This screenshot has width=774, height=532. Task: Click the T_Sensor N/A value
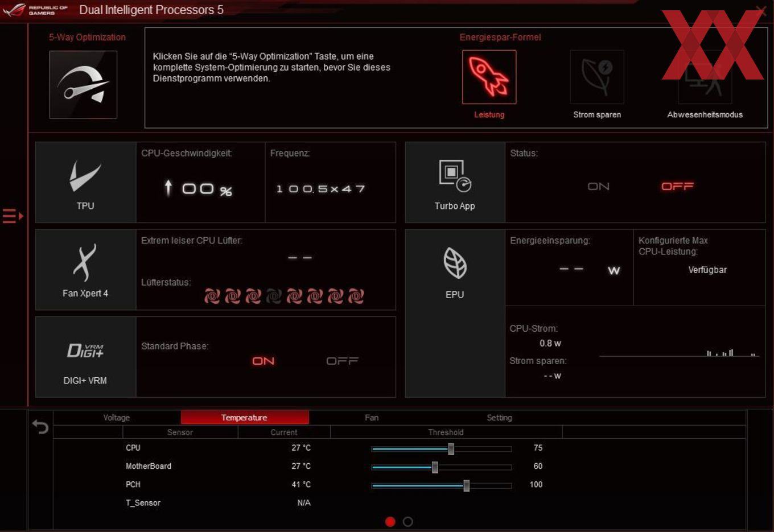[x=304, y=503]
